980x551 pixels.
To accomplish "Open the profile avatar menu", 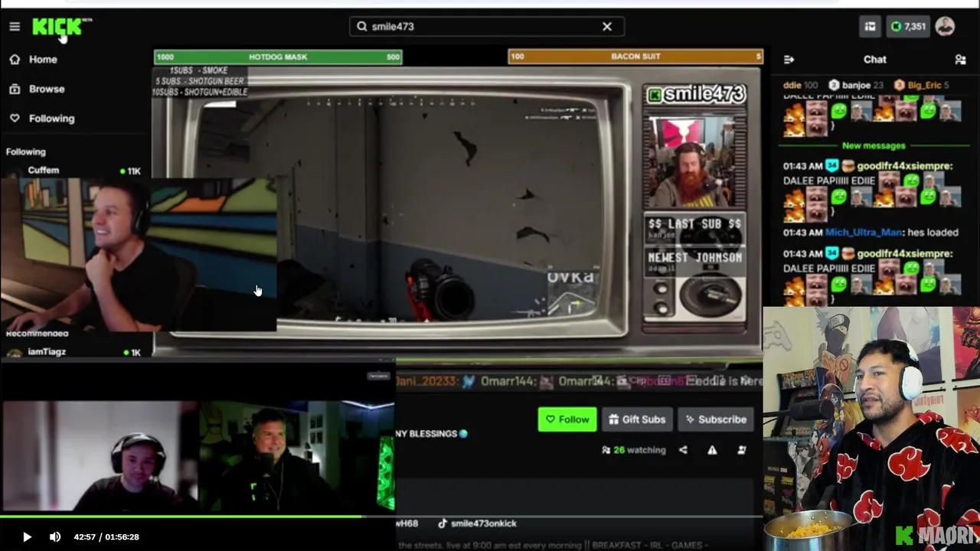I will click(945, 27).
